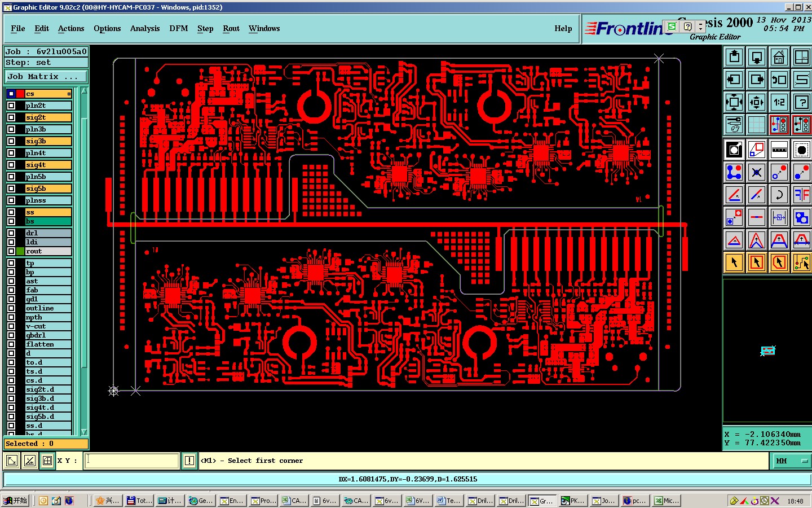Click the overview navigation thumbnail panel
The height and width of the screenshot is (508, 812).
coord(767,351)
